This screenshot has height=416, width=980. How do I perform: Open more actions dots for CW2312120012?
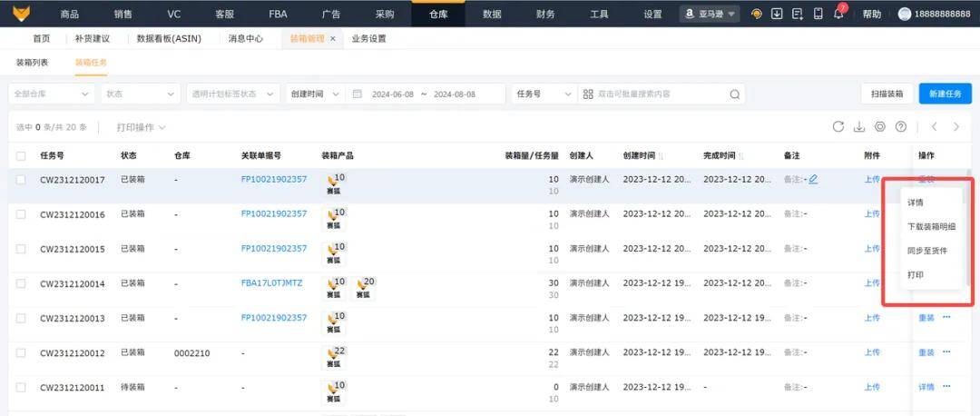[946, 352]
